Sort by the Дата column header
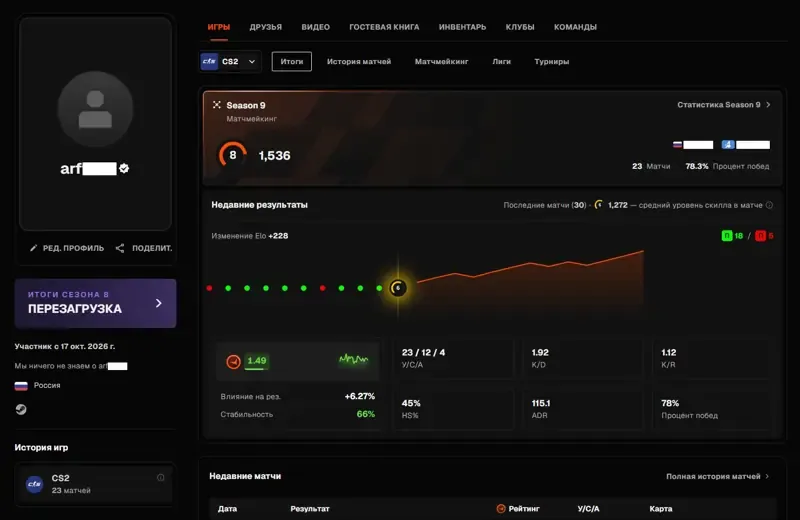Image resolution: width=800 pixels, height=520 pixels. click(x=227, y=508)
